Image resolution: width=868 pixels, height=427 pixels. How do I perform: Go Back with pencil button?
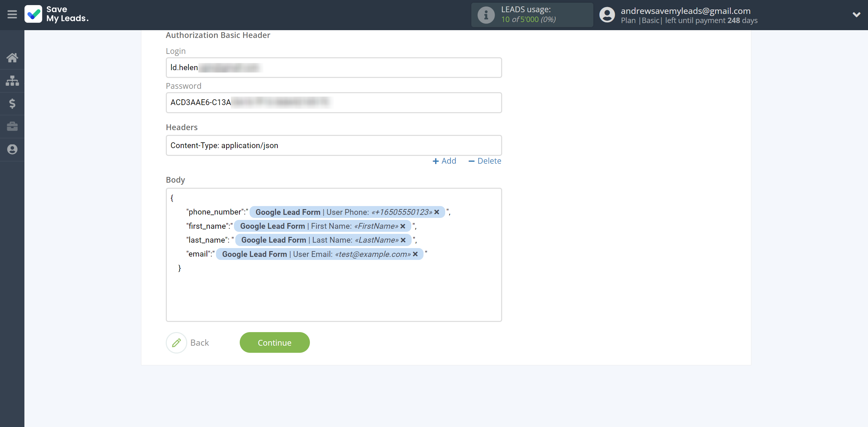pos(188,343)
